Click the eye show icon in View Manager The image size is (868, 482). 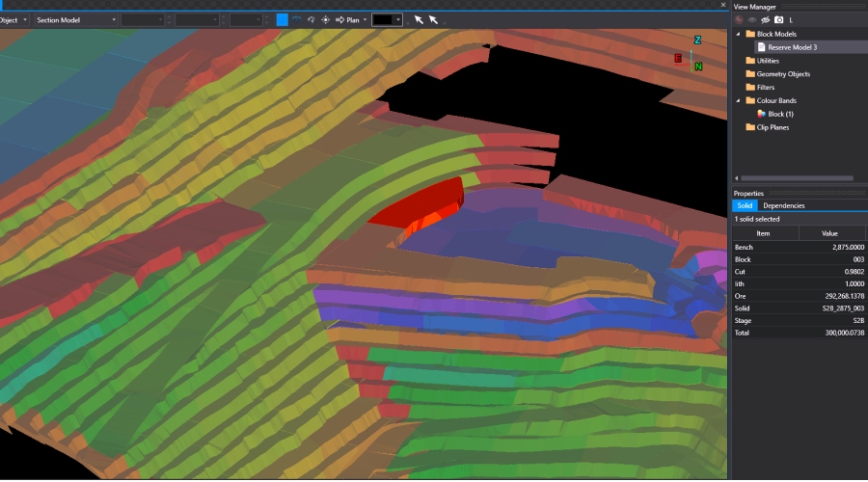click(x=752, y=19)
